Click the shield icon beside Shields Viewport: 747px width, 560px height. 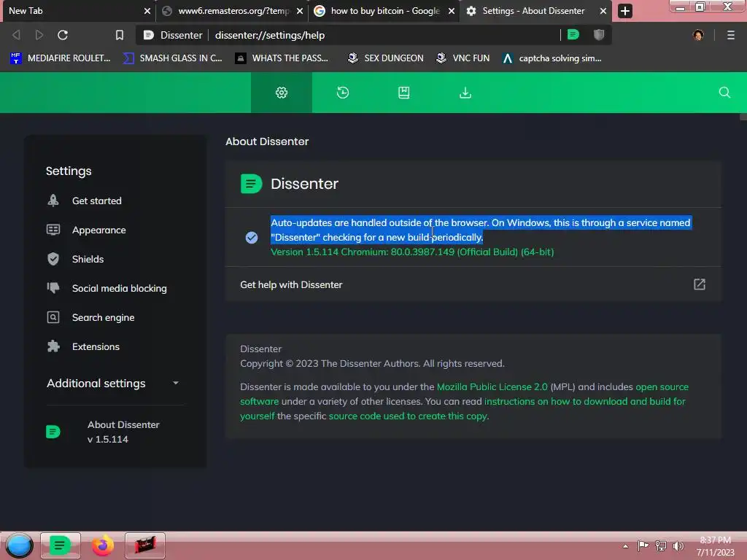point(53,259)
